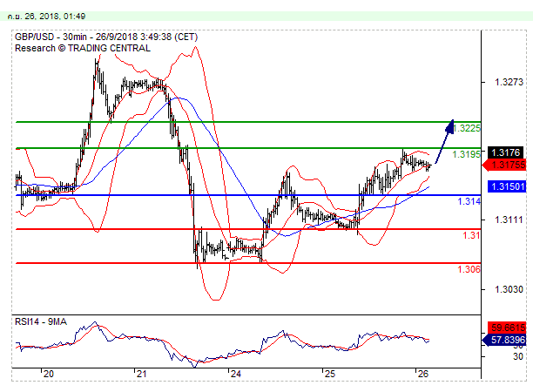Click the navy RSI value tag 57.8396
The height and width of the screenshot is (392, 533).
[504, 340]
